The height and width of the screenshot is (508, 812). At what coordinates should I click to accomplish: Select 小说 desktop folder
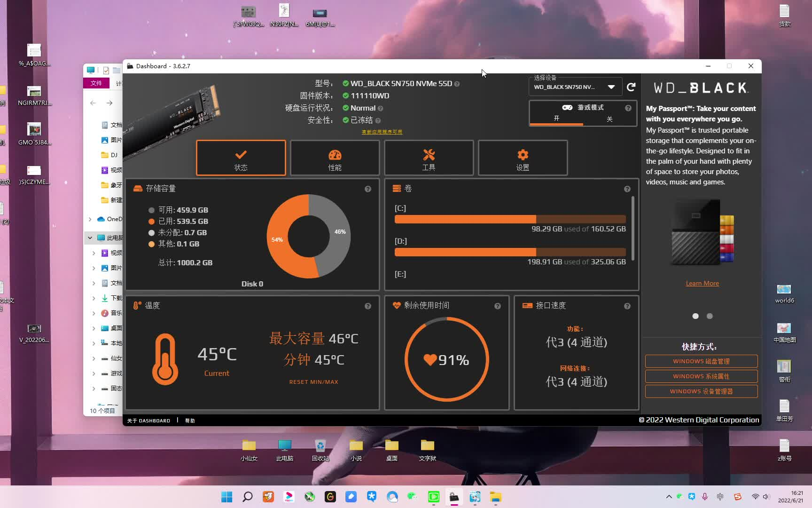tap(356, 450)
